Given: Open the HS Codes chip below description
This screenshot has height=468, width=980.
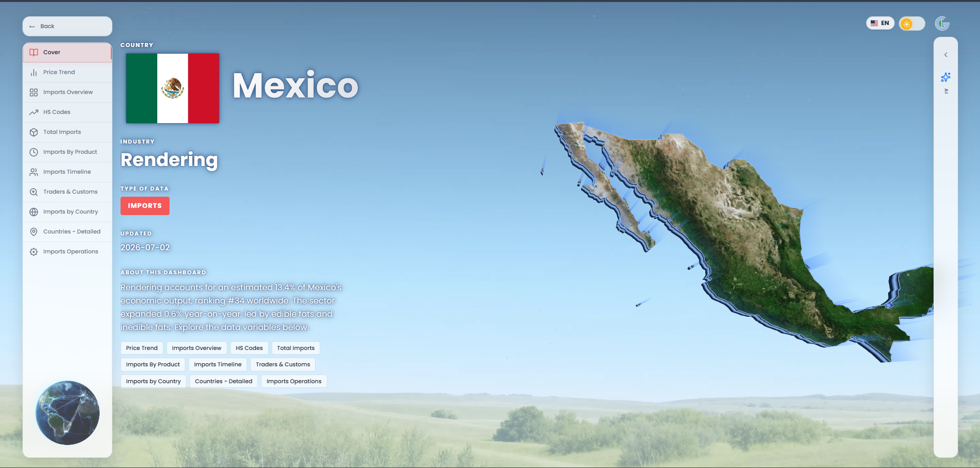Looking at the screenshot, I should [249, 348].
